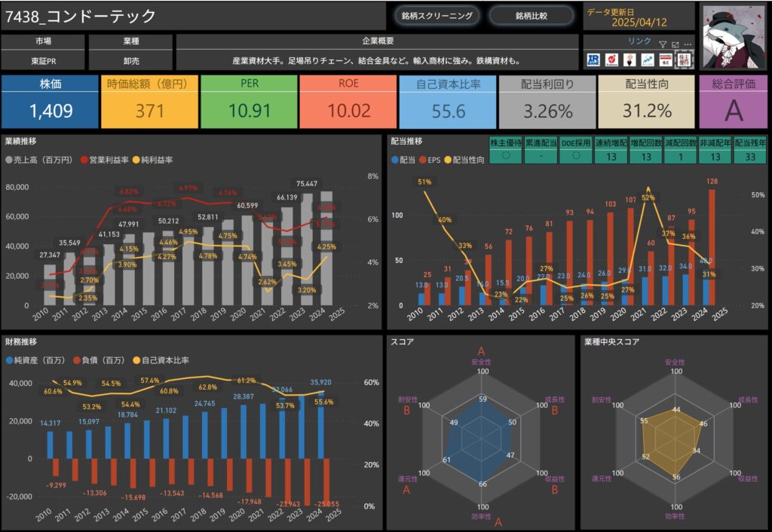Viewport: 772px width, 532px height.
Task: Click the blue rising chart link icon
Action: point(648,60)
